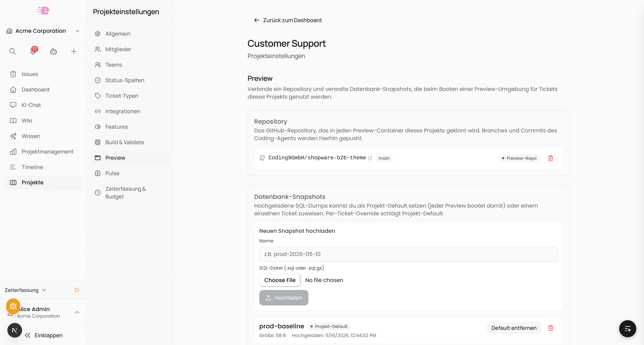This screenshot has height=345, width=644.
Task: Click the Choose File button
Action: [x=280, y=280]
